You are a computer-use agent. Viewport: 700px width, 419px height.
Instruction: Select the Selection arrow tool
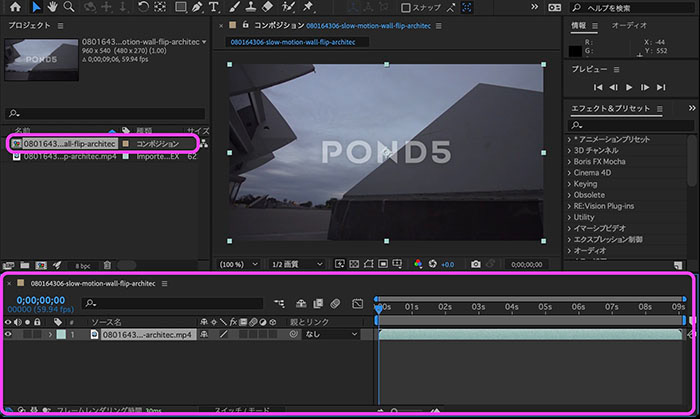click(36, 7)
